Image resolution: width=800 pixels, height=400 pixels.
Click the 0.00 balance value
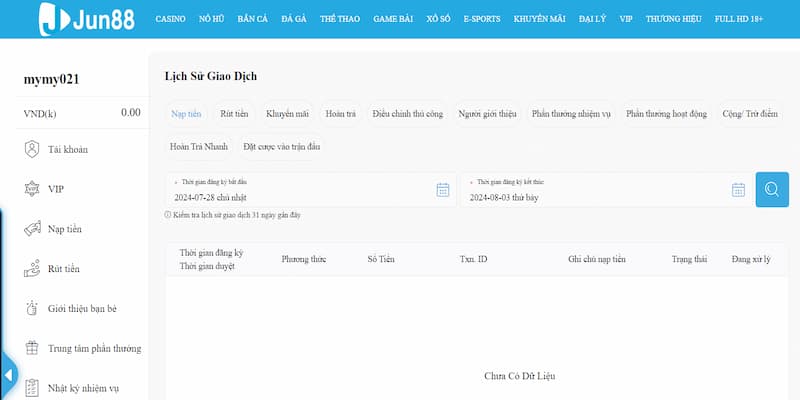tap(131, 113)
